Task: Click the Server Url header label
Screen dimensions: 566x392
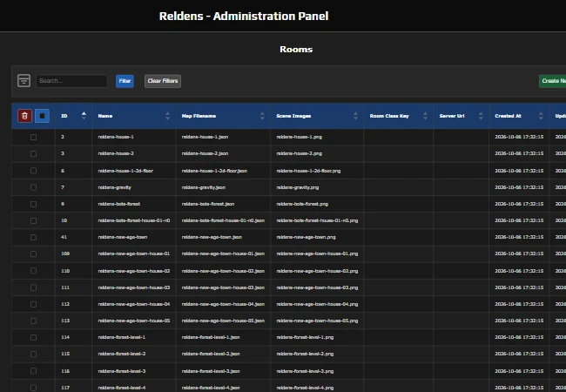Action: point(452,116)
